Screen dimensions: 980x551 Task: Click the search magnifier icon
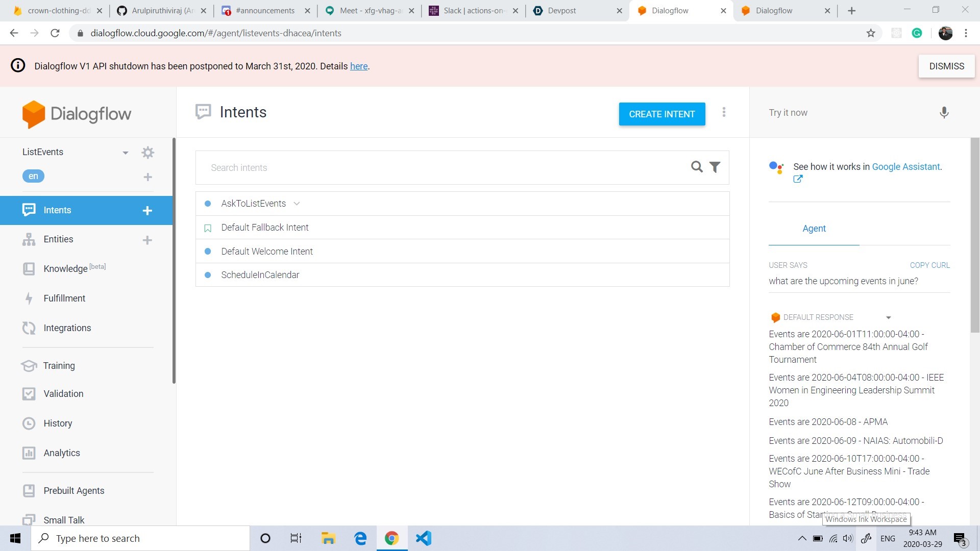(696, 167)
